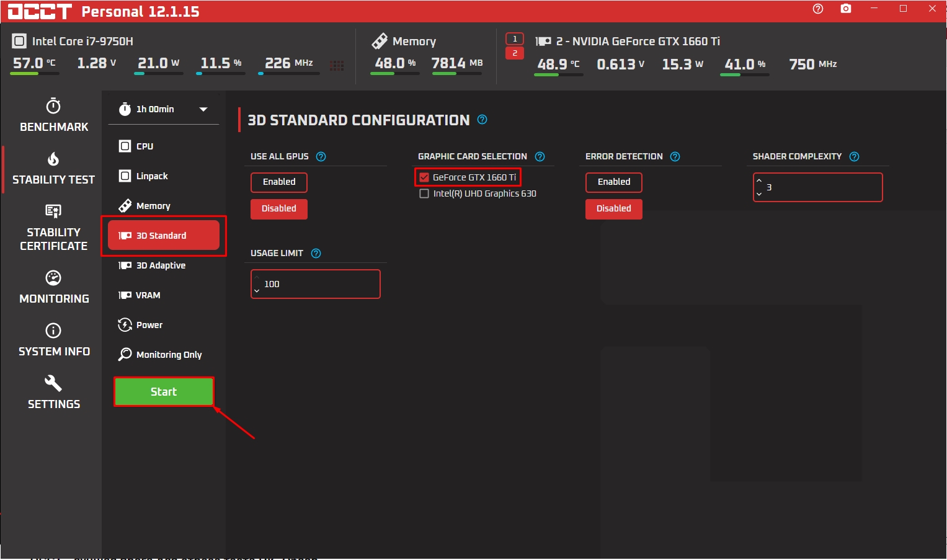Open the System Info section
The width and height of the screenshot is (947, 560).
(x=53, y=340)
